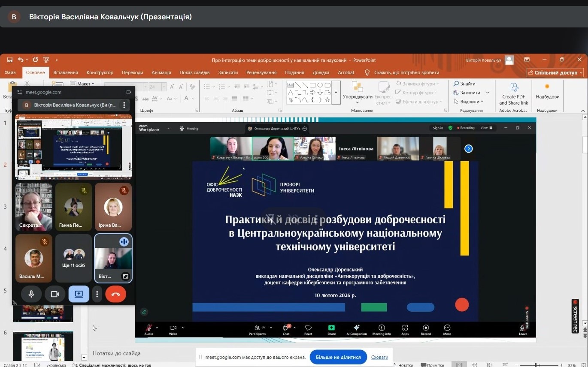
Task: Open the Вставлення ribbon tab
Action: click(x=65, y=72)
